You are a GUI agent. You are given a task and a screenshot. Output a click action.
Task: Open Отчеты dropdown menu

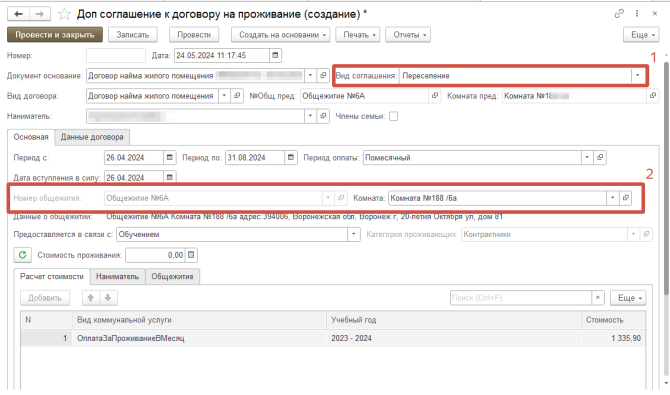(408, 35)
